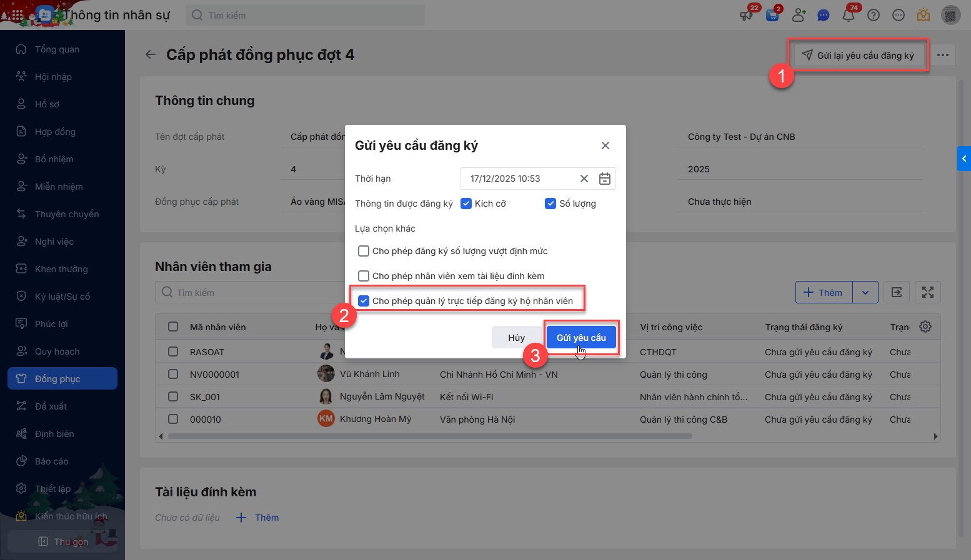This screenshot has height=560, width=971.
Task: Click the orange gift icon in header
Action: (x=924, y=15)
